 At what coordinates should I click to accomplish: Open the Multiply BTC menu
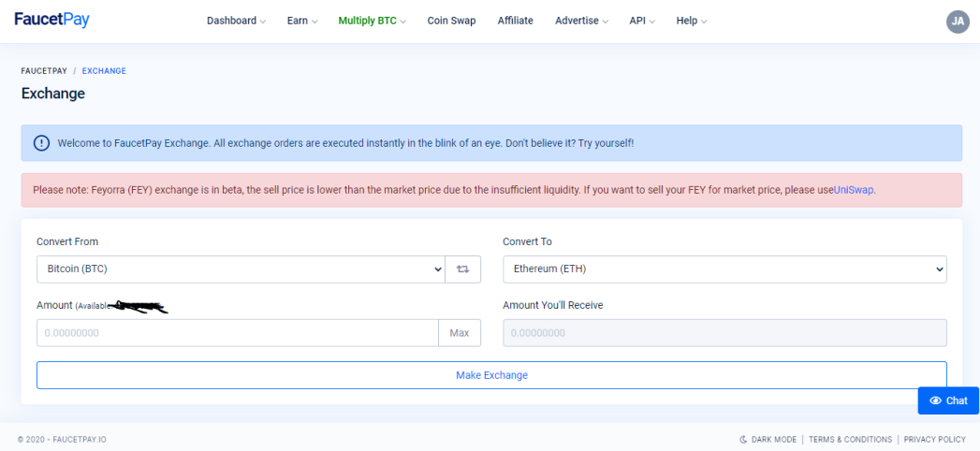pyautogui.click(x=372, y=21)
